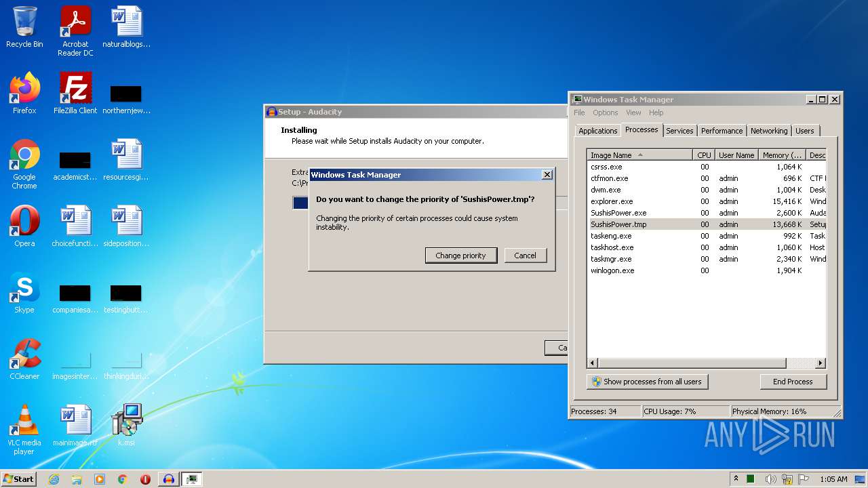Select the resourcesgi Word document icon

126,160
